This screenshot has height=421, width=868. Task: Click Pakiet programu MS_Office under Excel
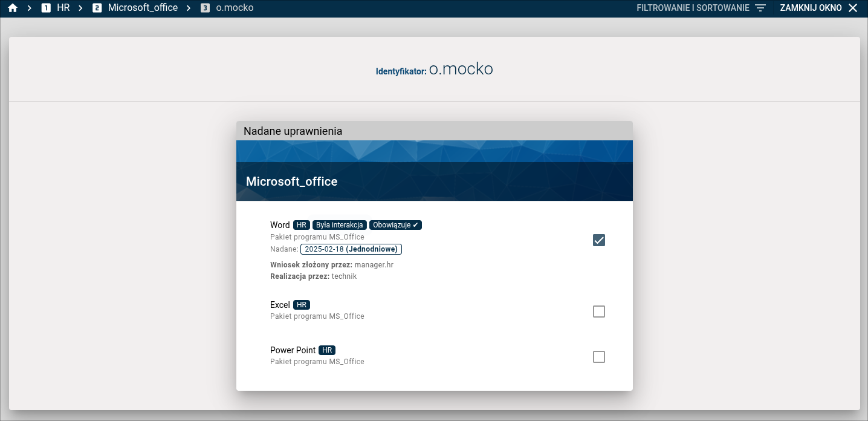tap(317, 316)
